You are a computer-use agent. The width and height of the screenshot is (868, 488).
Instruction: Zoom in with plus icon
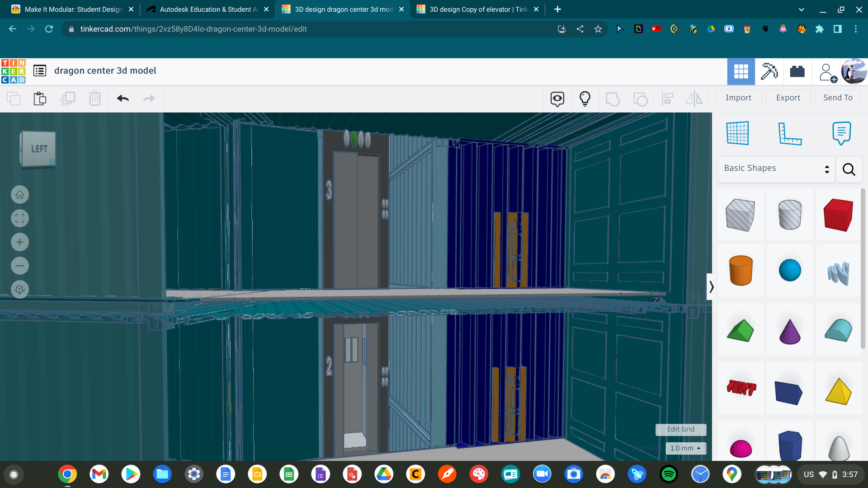tap(20, 242)
